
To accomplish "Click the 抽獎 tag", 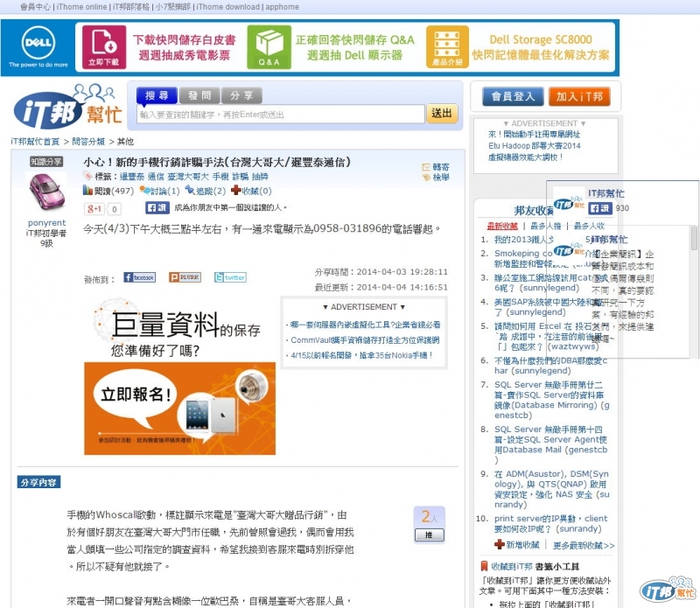I will [x=260, y=177].
